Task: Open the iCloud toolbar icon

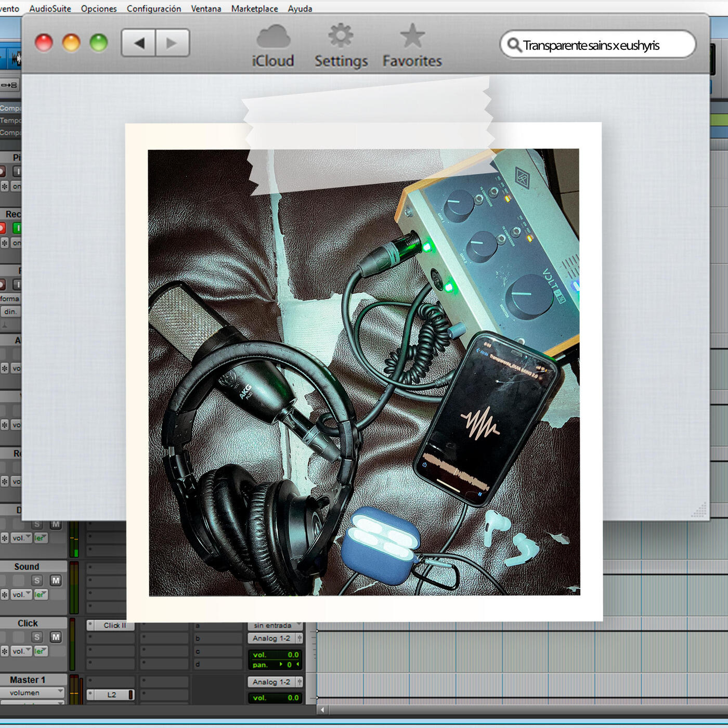Action: tap(273, 46)
